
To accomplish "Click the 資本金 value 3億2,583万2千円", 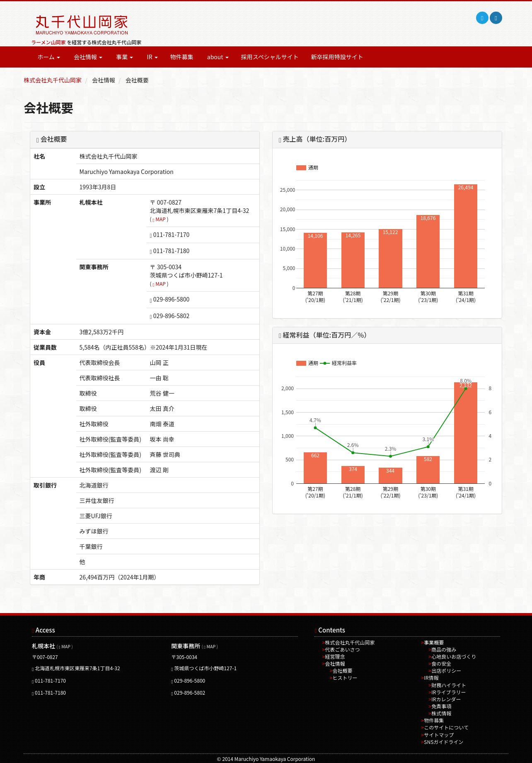I will pos(102,332).
